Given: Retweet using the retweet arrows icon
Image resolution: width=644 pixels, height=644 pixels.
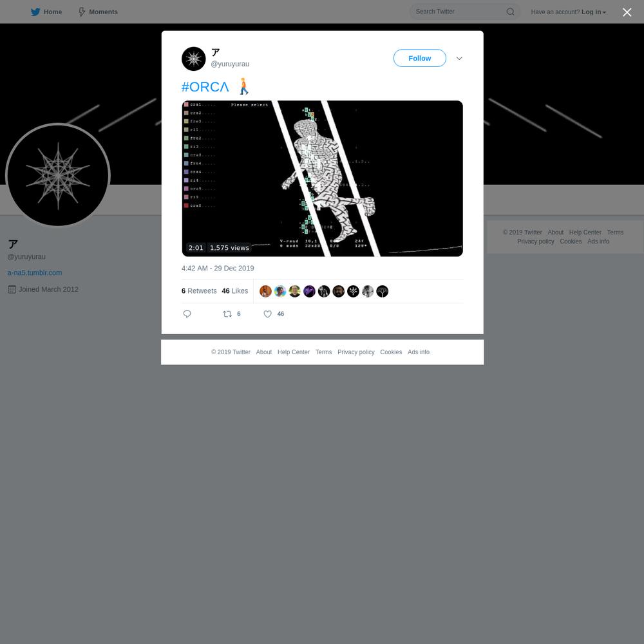Looking at the screenshot, I should tap(227, 314).
